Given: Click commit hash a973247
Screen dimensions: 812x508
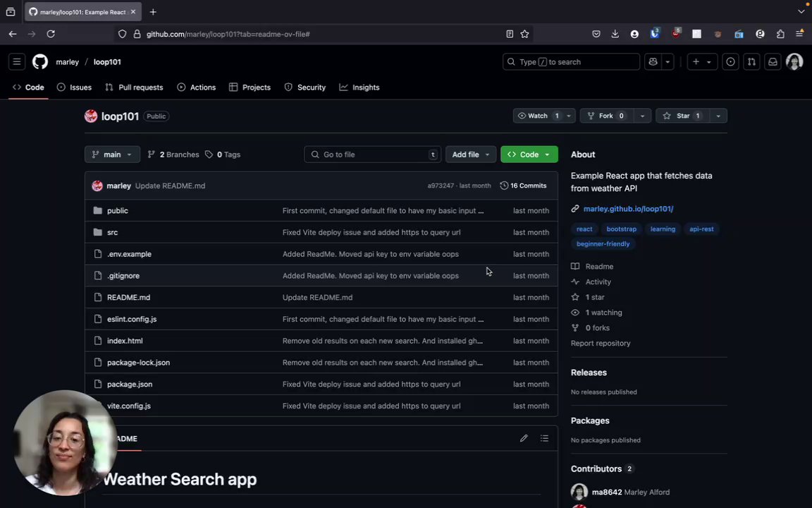Looking at the screenshot, I should pyautogui.click(x=441, y=186).
